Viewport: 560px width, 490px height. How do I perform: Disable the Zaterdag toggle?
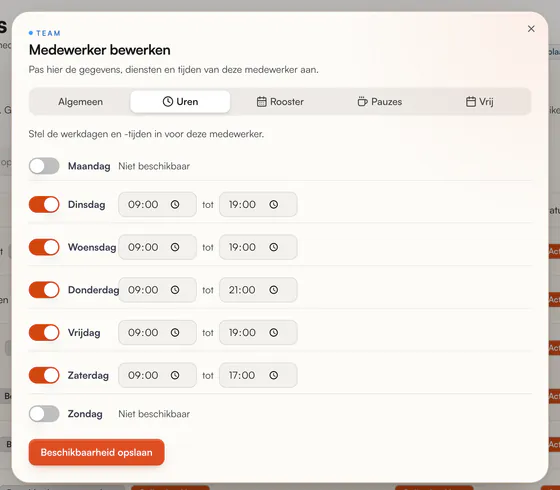(x=44, y=375)
